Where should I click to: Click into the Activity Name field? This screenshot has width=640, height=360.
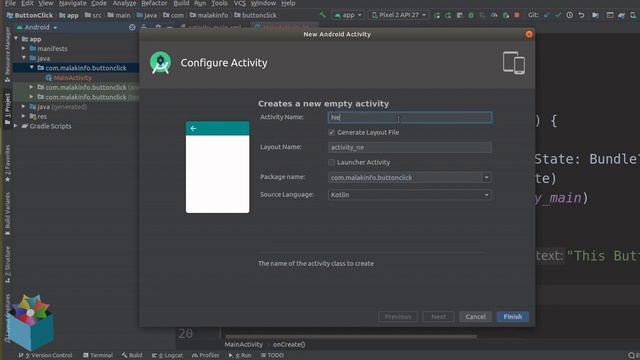[x=410, y=118]
